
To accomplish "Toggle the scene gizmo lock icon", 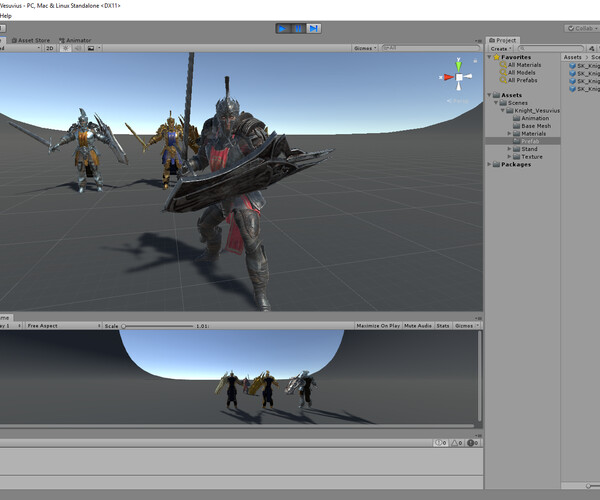I will [475, 60].
